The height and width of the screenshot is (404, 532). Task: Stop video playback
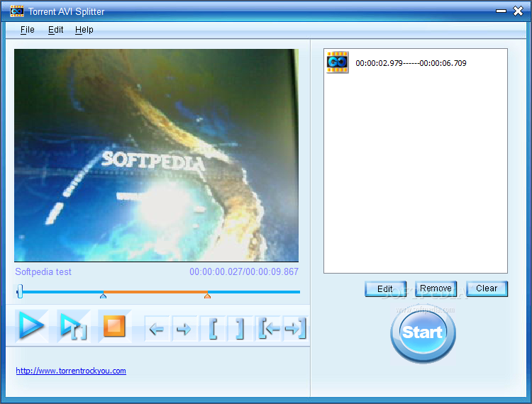114,326
